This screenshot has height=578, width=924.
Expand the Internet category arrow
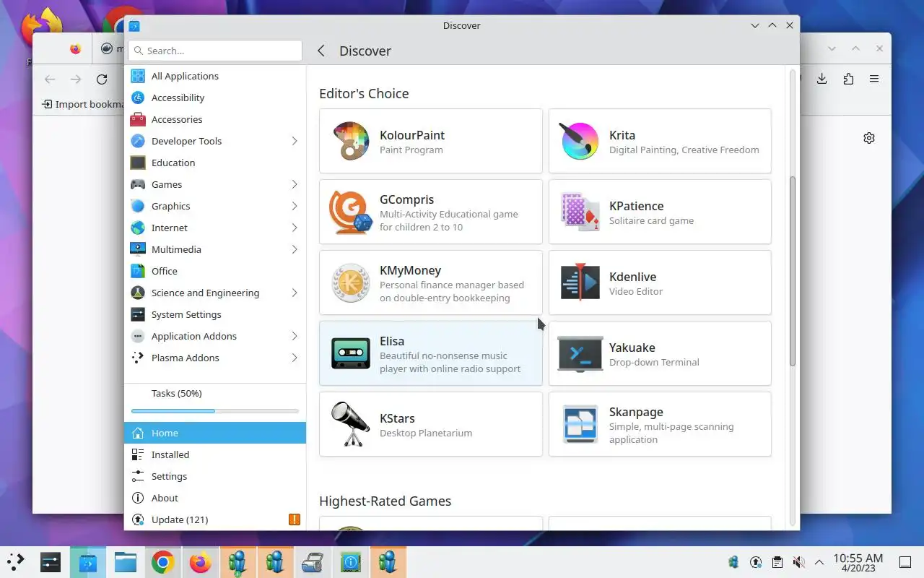point(294,228)
